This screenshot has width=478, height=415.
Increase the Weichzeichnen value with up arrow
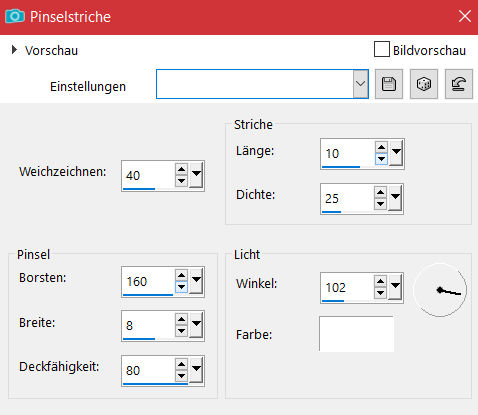click(181, 169)
